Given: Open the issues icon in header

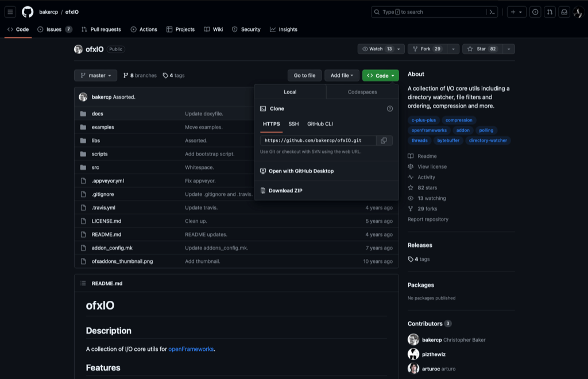Looking at the screenshot, I should point(535,12).
